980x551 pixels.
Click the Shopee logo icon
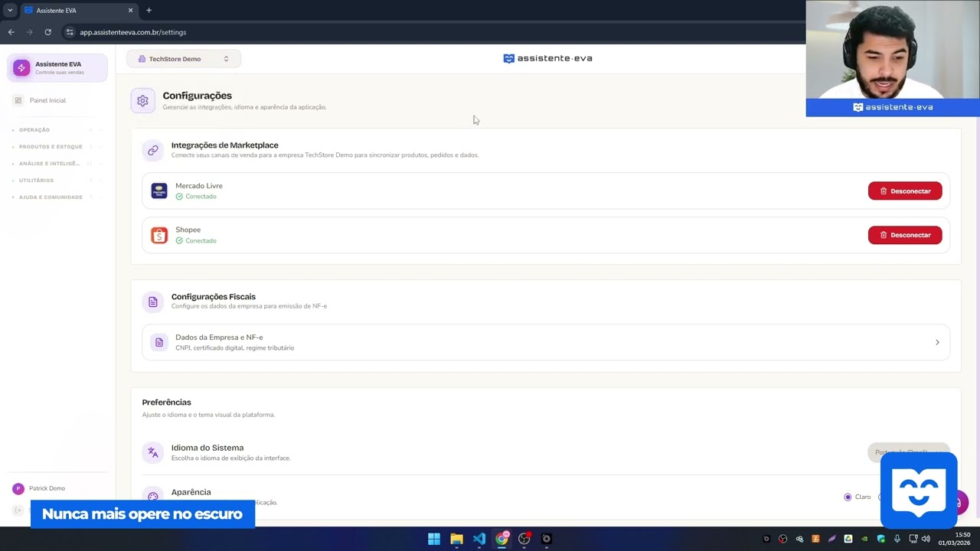coord(159,235)
